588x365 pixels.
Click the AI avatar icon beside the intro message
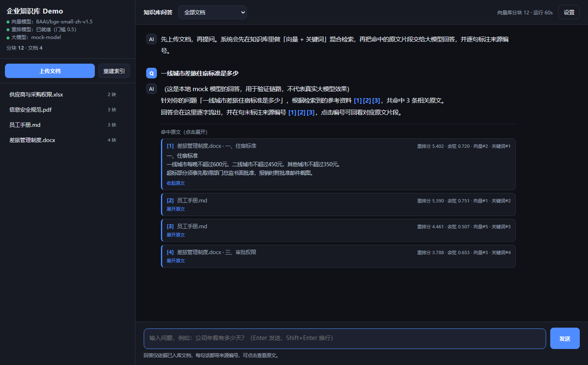[152, 39]
